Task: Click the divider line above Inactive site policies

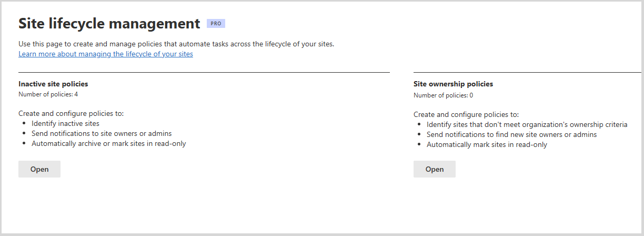Action: click(204, 72)
